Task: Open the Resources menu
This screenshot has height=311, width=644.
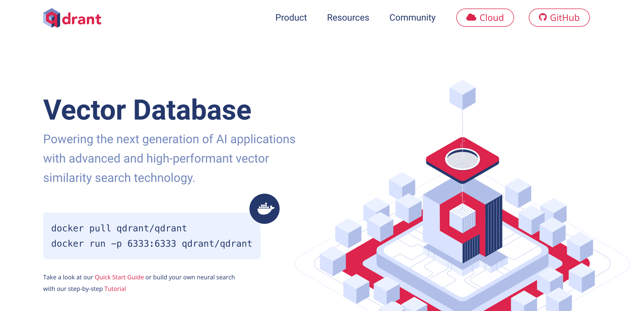Action: coord(348,18)
